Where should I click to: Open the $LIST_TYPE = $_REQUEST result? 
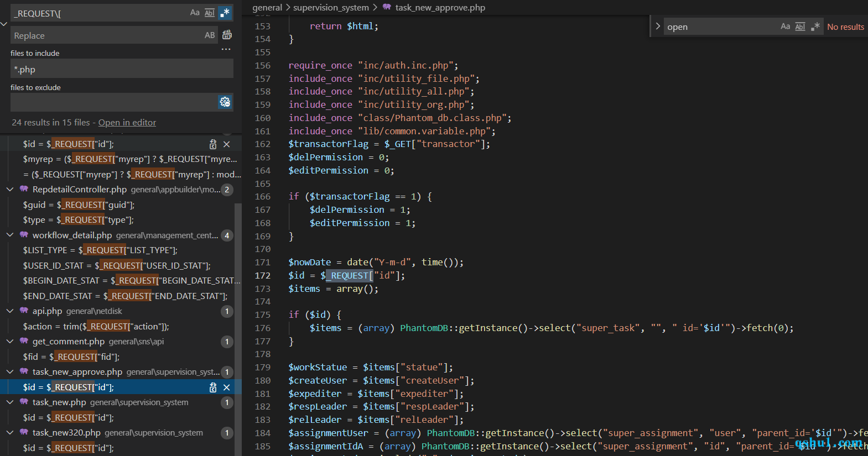100,250
